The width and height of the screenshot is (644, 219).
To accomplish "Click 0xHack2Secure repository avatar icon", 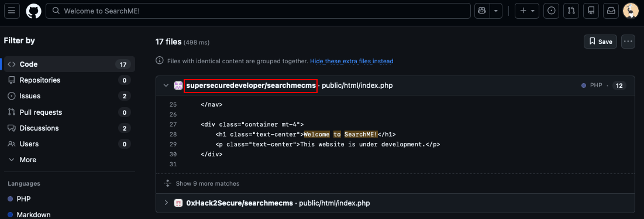I will pyautogui.click(x=178, y=203).
